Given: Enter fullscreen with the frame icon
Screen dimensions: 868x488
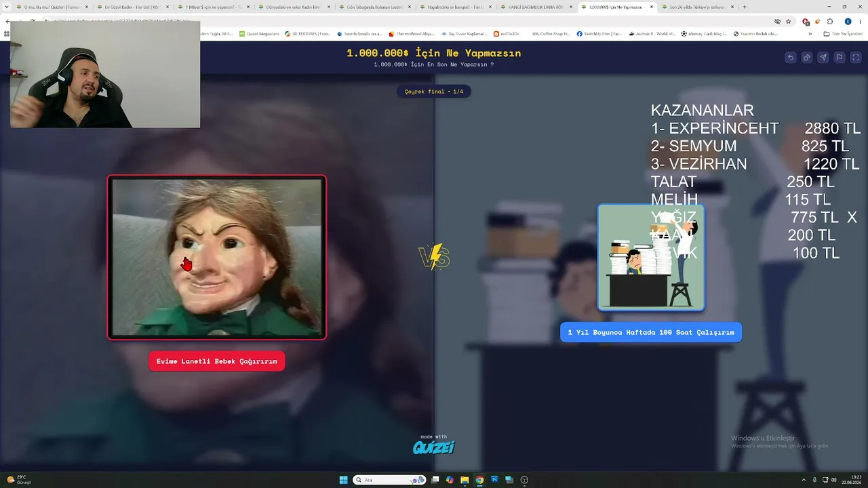Looking at the screenshot, I should (x=856, y=58).
